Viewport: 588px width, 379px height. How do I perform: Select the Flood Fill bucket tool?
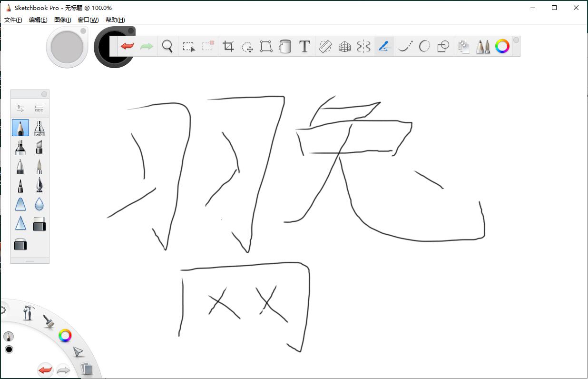[285, 46]
